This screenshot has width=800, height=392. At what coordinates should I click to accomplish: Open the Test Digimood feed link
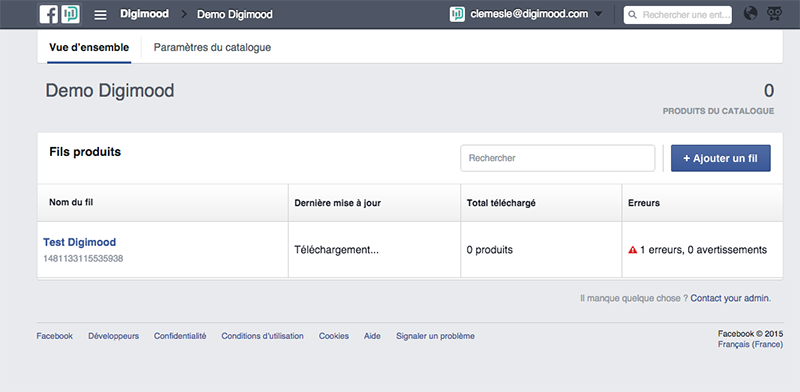[80, 242]
